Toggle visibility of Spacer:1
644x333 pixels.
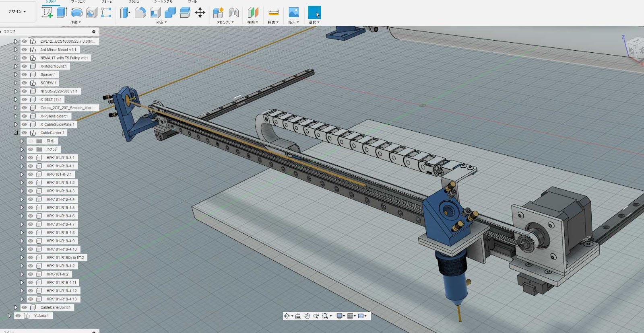(x=24, y=74)
